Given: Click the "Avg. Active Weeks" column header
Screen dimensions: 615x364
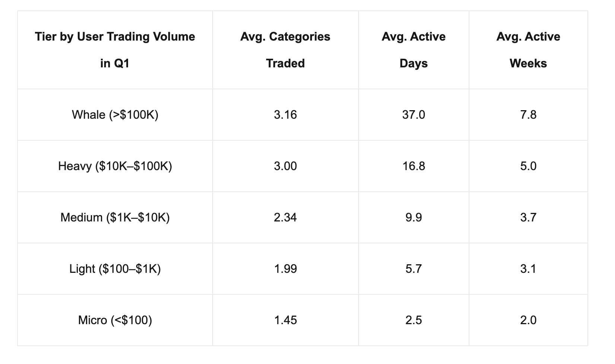Looking at the screenshot, I should click(528, 50).
